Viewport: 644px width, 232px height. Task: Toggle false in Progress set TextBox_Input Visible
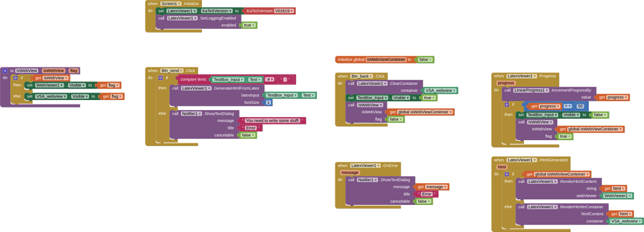[x=599, y=115]
